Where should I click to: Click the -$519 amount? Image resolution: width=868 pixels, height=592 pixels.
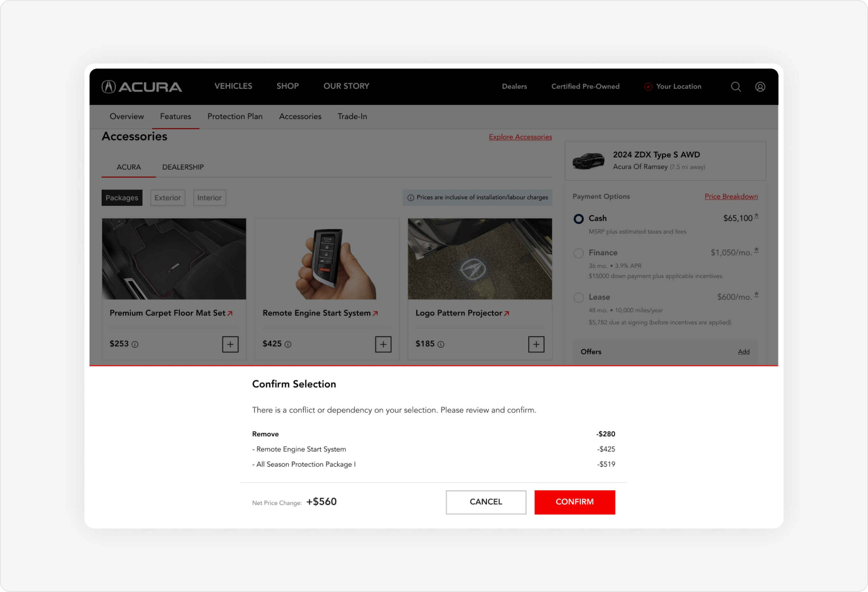click(x=606, y=465)
